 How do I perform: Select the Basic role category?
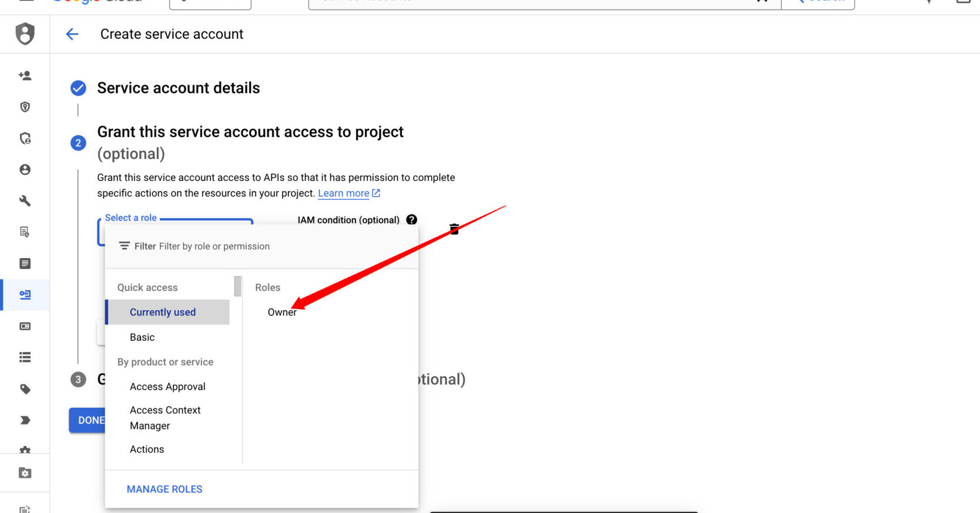click(x=142, y=337)
